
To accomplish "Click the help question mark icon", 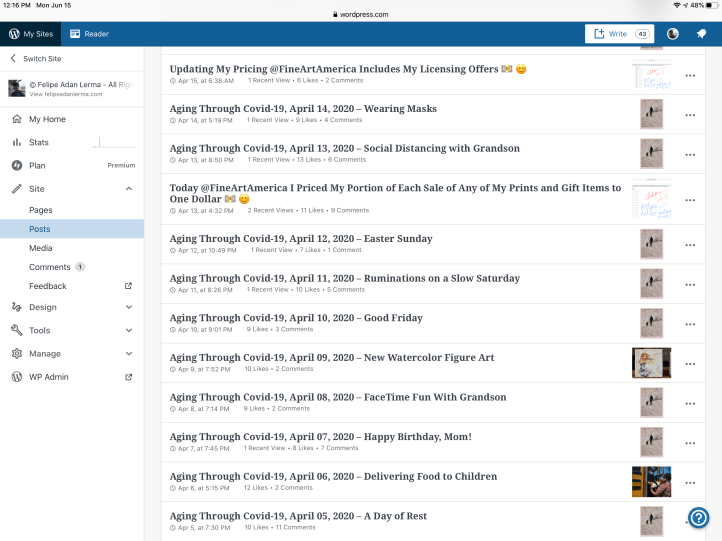I will pos(699,517).
